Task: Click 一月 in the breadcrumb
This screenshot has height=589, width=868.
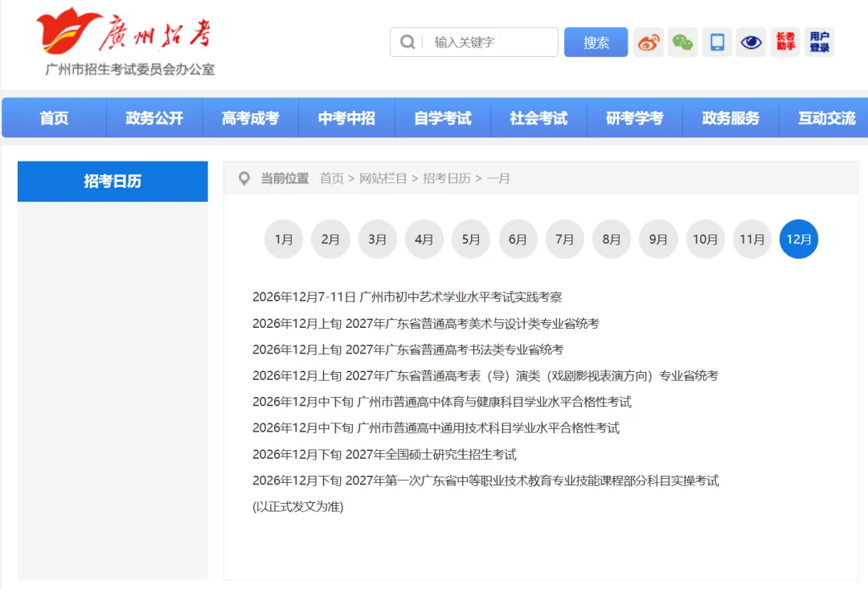Action: click(x=498, y=178)
